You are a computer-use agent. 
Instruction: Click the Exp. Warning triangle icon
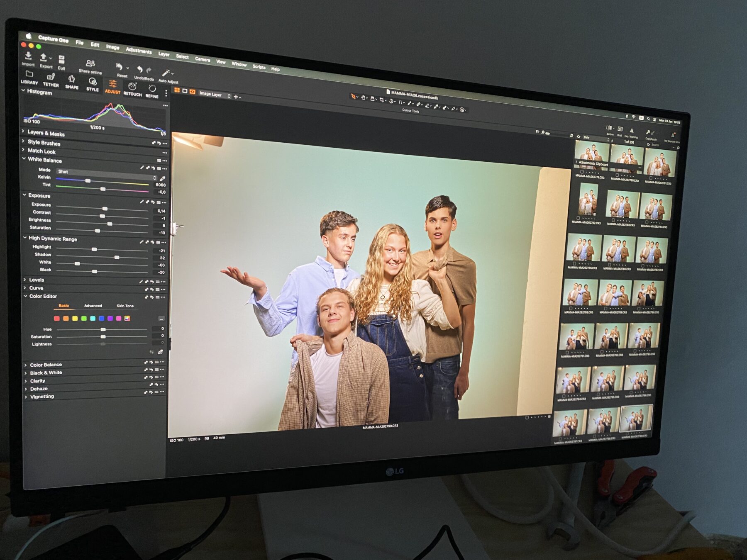pos(631,131)
